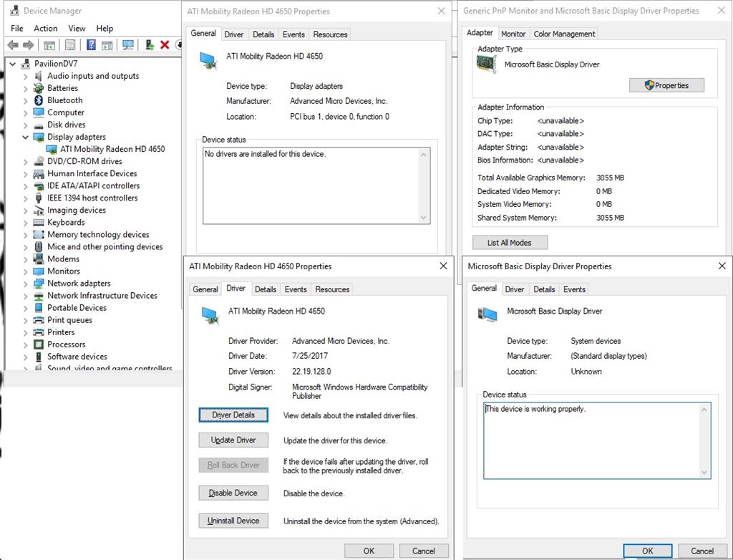Click OK in lower ATI Properties window

(369, 551)
